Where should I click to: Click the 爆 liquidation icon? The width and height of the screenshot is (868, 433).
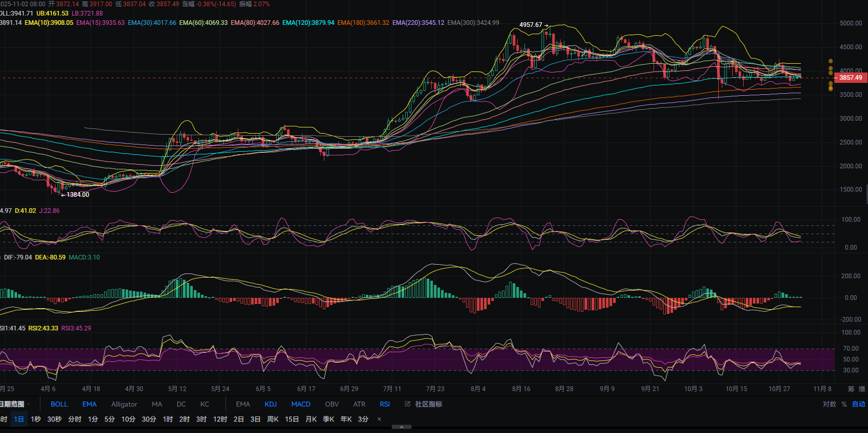(862, 389)
